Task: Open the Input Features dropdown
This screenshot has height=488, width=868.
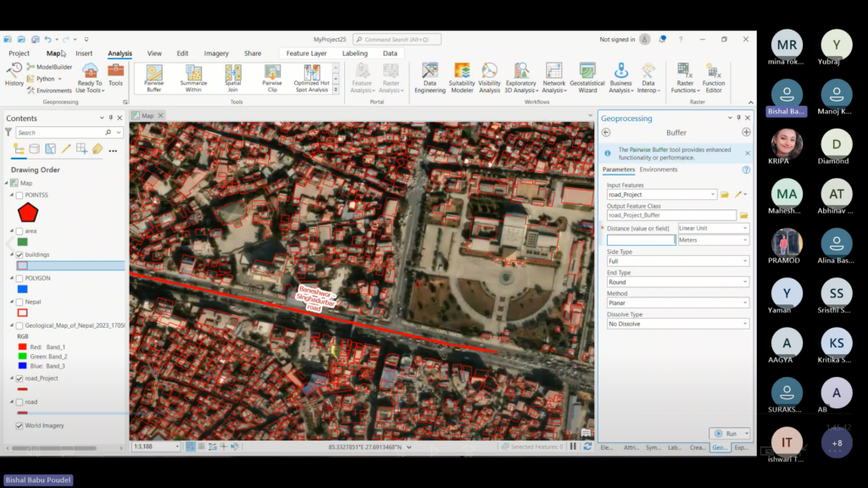Action: (712, 195)
